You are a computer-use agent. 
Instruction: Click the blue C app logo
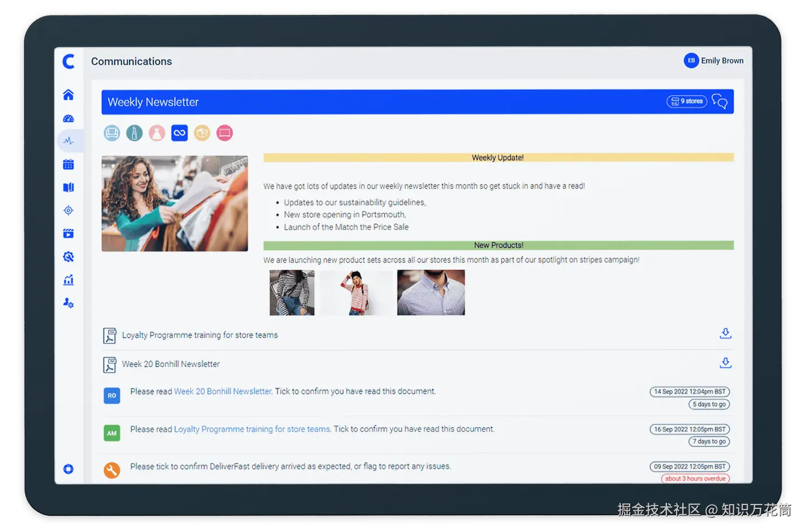point(69,61)
